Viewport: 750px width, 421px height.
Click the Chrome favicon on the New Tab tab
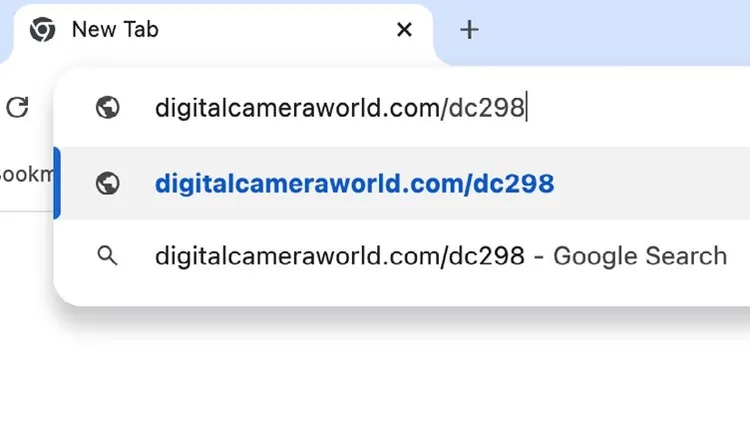43,30
